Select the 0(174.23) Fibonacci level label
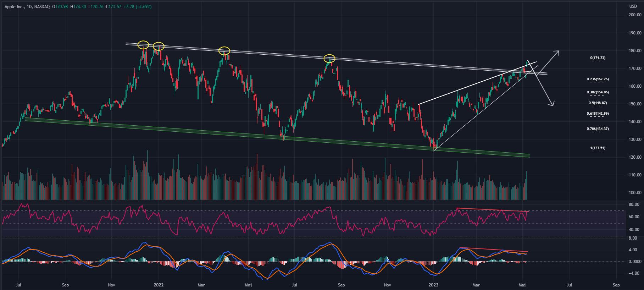This screenshot has width=644, height=290. 598,58
